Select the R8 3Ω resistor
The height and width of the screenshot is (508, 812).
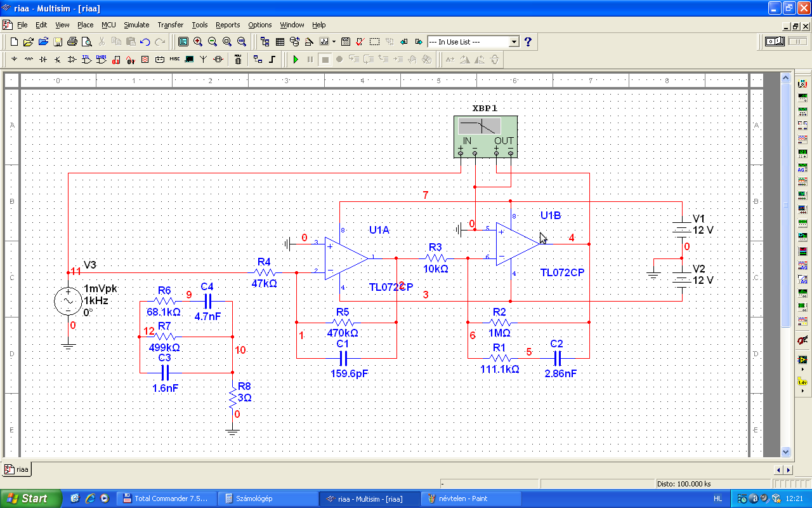click(233, 397)
